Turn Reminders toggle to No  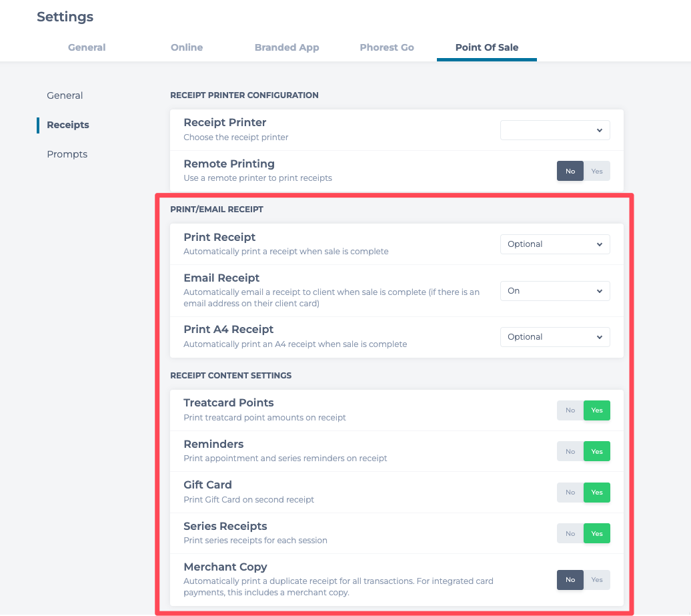570,452
